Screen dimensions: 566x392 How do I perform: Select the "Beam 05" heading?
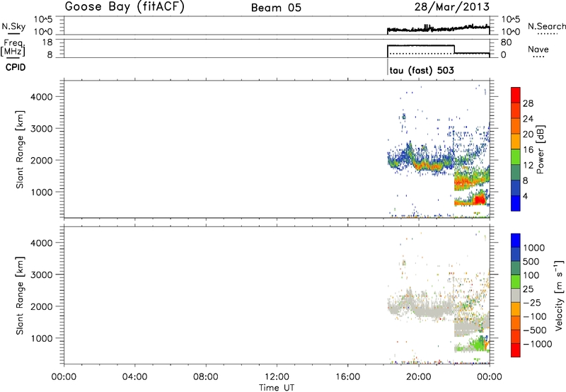click(x=276, y=8)
